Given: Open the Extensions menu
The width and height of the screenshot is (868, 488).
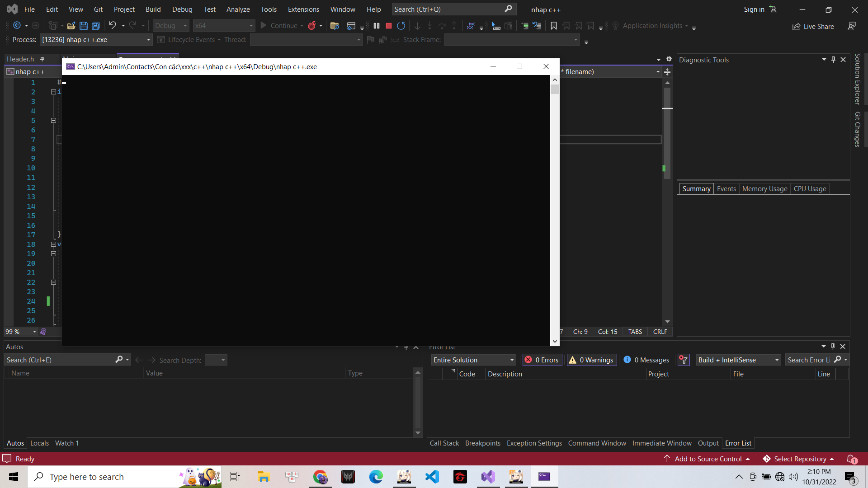Looking at the screenshot, I should click(303, 9).
